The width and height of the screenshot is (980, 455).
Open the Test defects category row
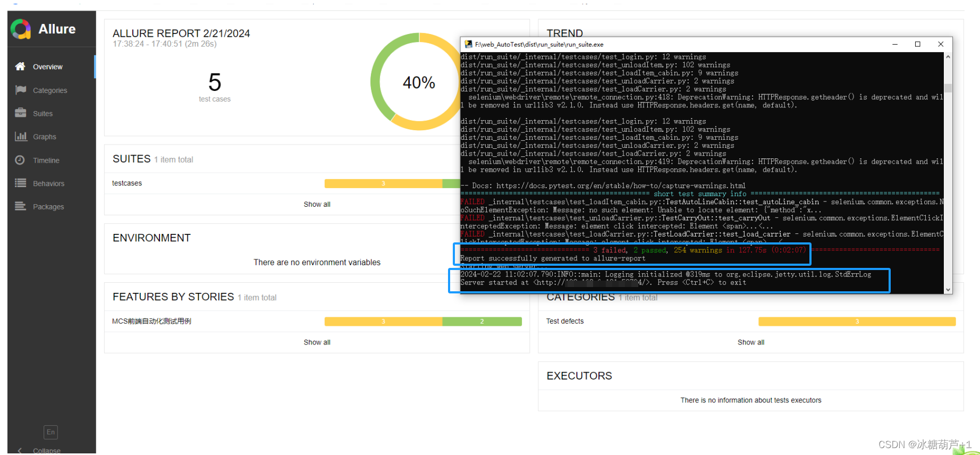coord(750,322)
